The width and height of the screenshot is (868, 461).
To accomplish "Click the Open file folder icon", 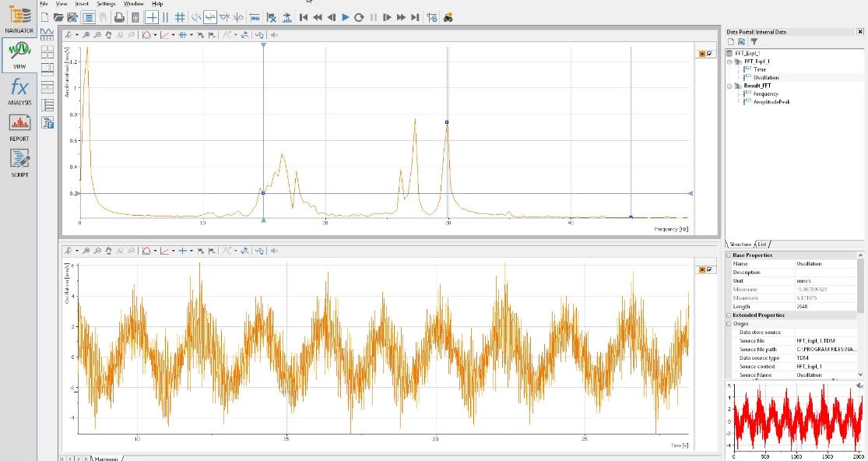I will tap(58, 18).
